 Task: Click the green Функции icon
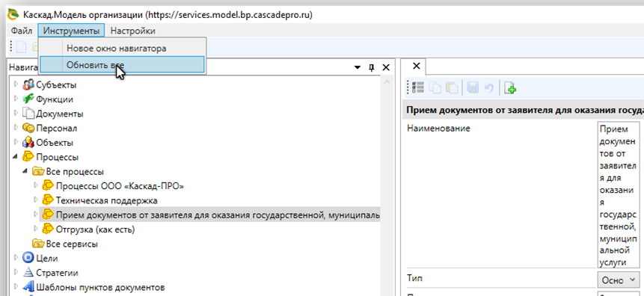point(28,99)
